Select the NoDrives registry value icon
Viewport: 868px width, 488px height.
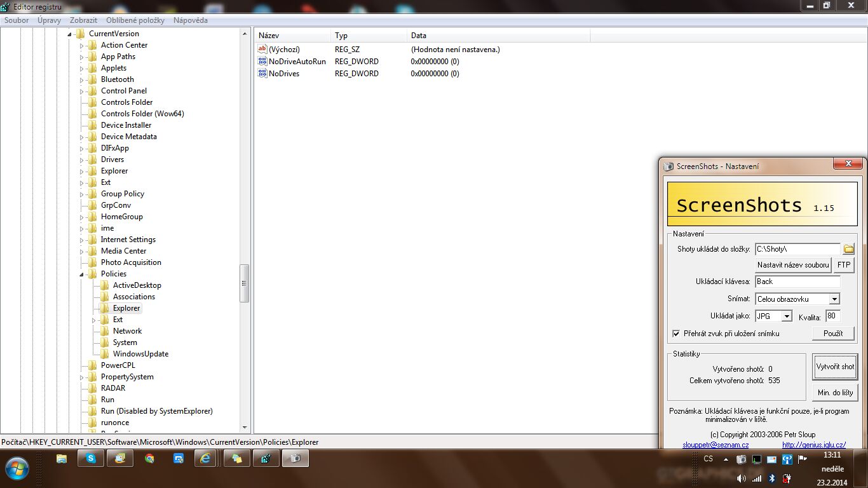click(262, 73)
